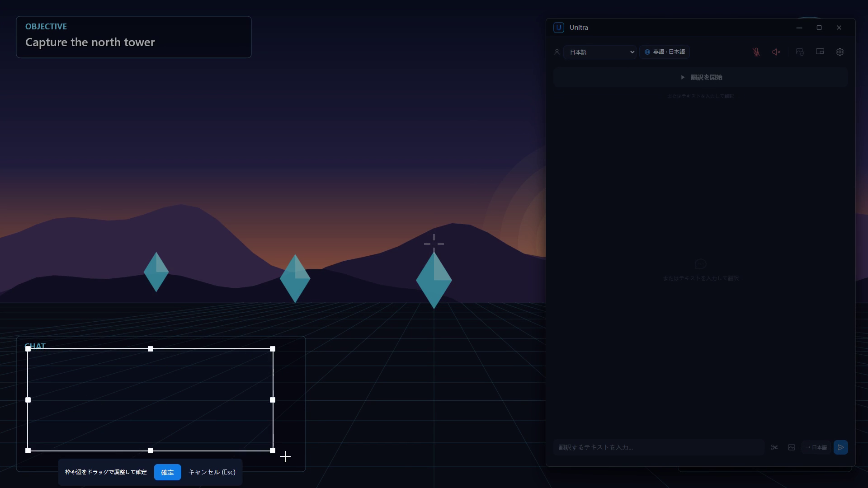Send text with the paper-plane button
Viewport: 868px width, 488px height.
click(x=841, y=447)
